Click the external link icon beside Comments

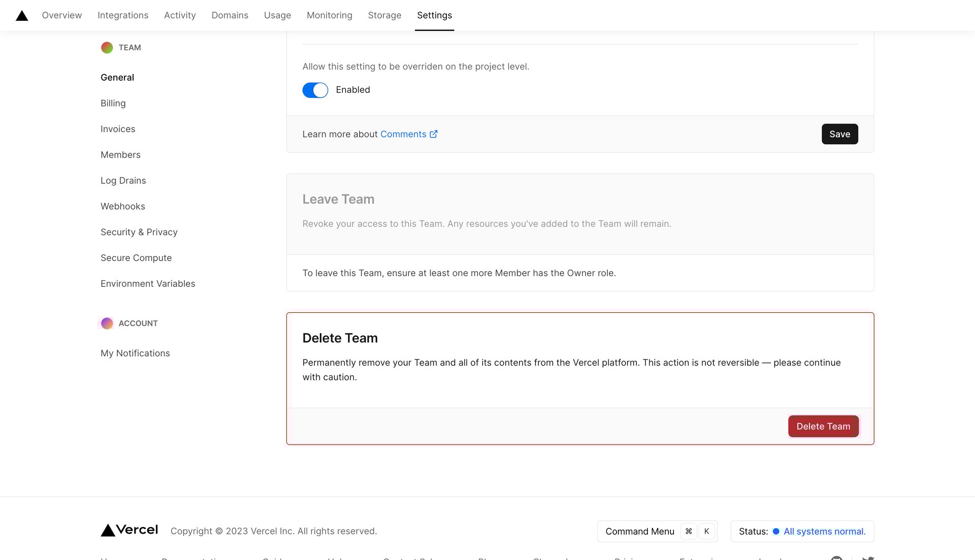[x=434, y=134]
